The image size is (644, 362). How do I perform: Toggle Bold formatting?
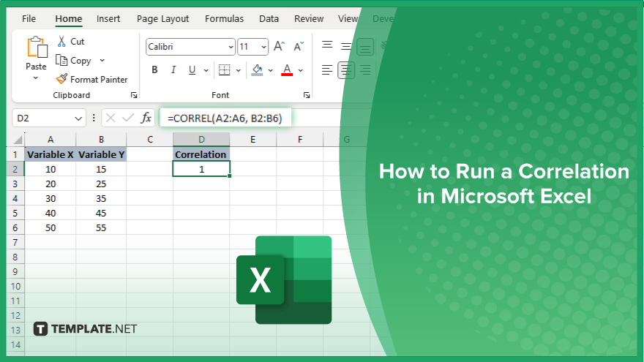tap(154, 69)
